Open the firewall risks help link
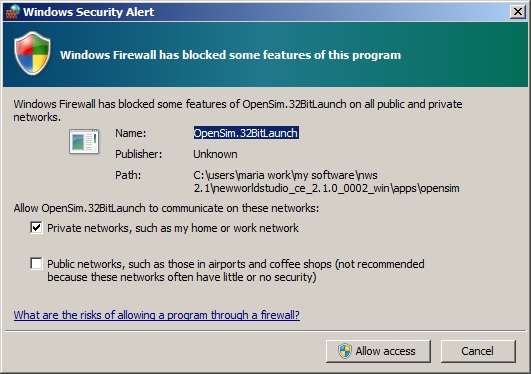The width and height of the screenshot is (531, 374). point(156,315)
